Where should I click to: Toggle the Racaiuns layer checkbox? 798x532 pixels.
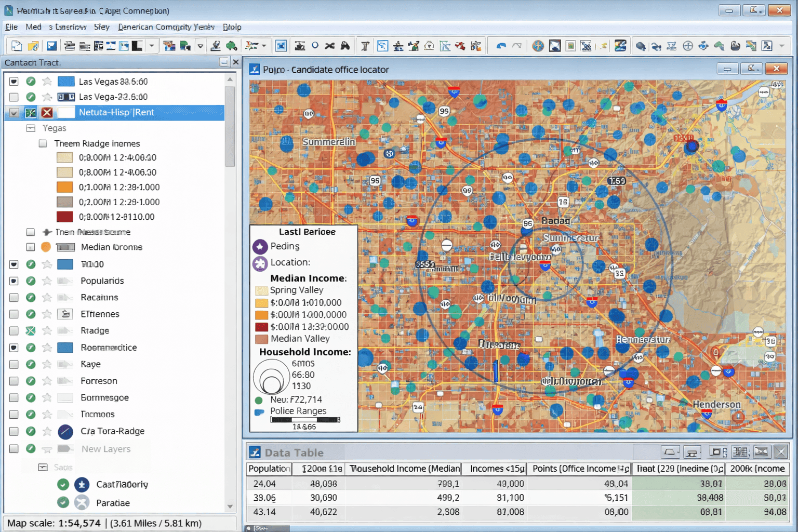(14, 298)
